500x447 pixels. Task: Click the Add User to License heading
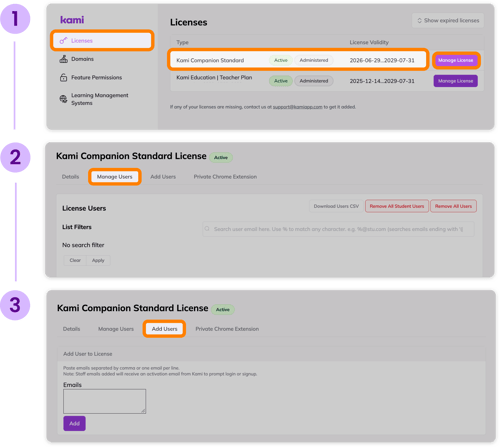(x=88, y=354)
